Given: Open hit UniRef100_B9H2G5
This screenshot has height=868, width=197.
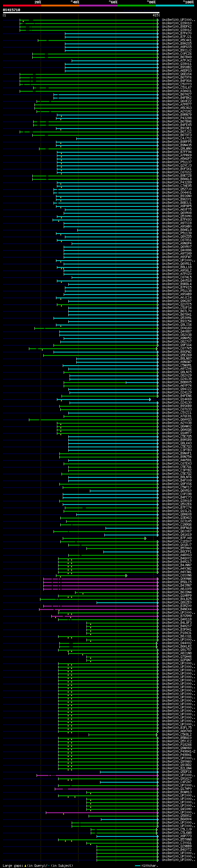Looking at the screenshot, I should pos(177,43).
